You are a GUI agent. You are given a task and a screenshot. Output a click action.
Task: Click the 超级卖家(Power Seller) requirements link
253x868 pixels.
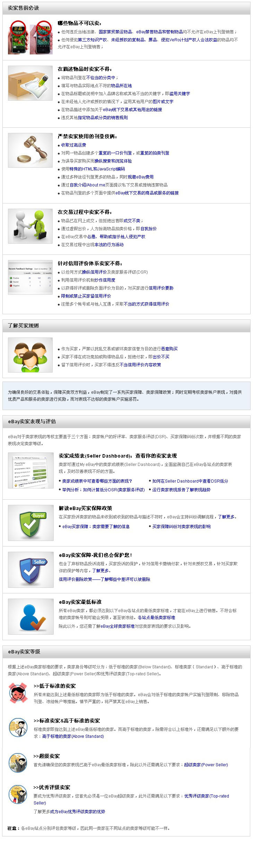point(206,765)
